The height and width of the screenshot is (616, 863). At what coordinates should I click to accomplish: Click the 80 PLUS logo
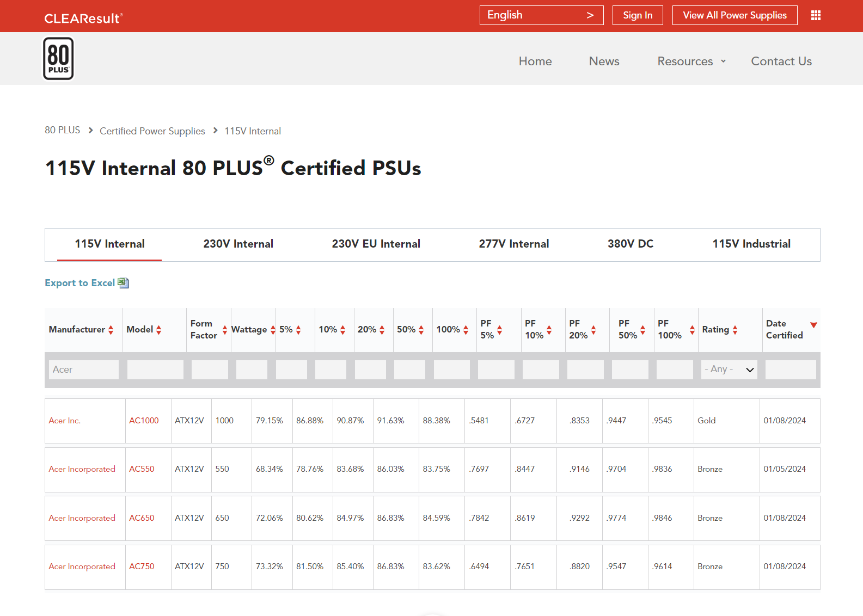[x=58, y=59]
